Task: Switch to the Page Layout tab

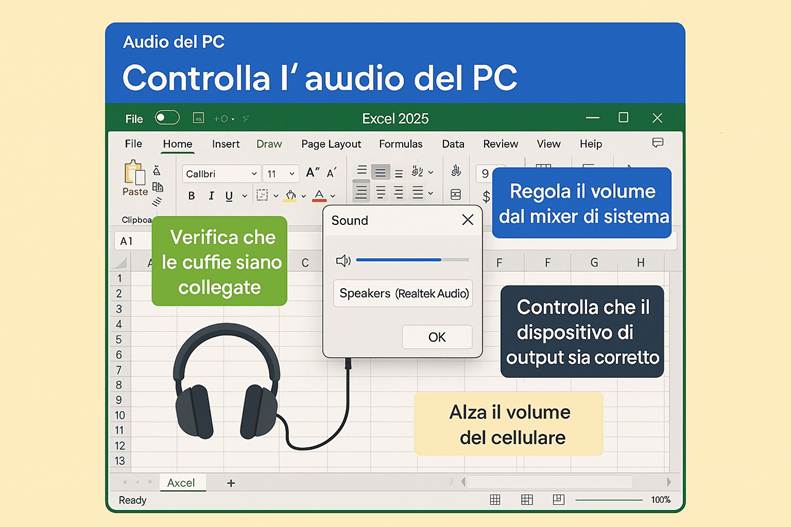Action: [x=331, y=144]
